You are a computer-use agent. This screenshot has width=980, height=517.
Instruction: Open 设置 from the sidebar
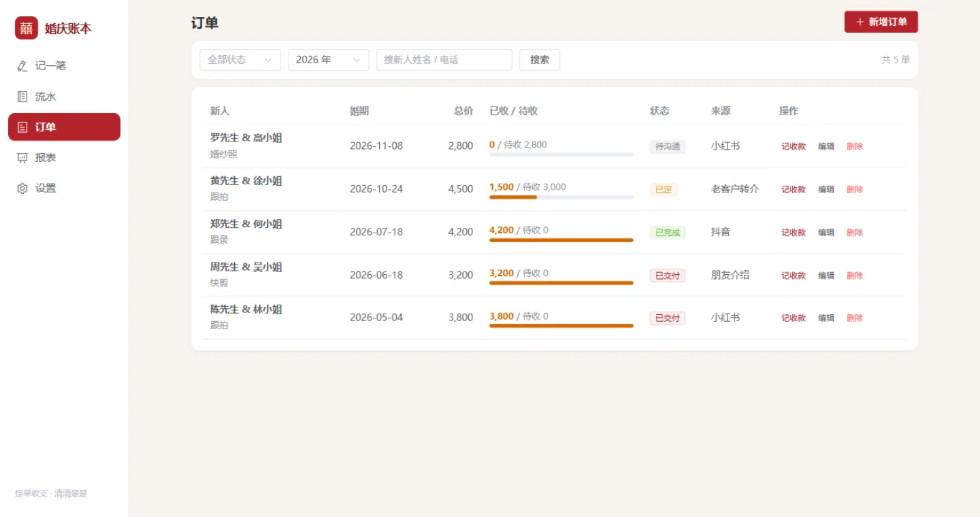tap(64, 188)
